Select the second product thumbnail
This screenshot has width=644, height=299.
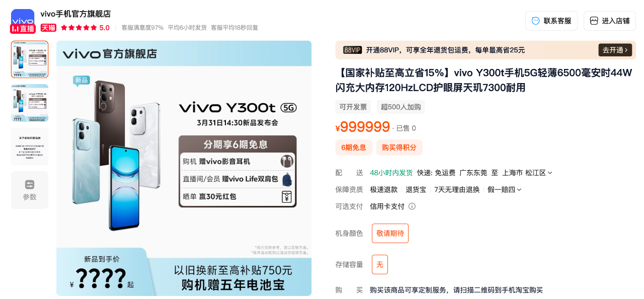click(30, 103)
